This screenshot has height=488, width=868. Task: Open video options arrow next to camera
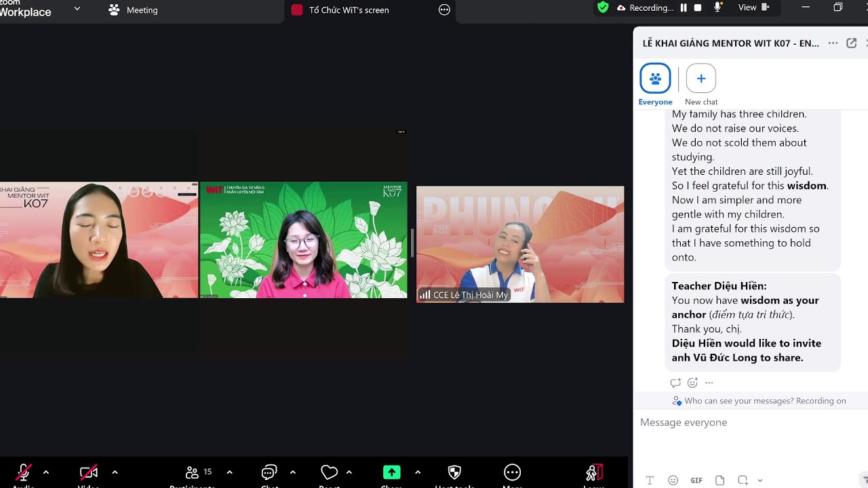(x=115, y=472)
